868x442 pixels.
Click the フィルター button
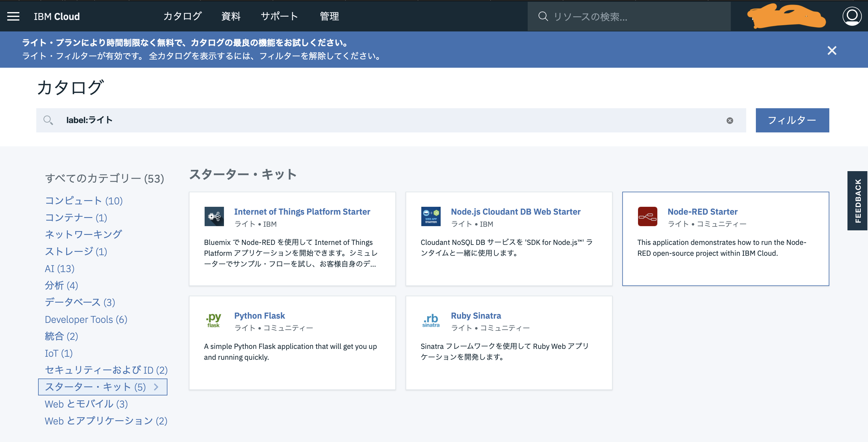pos(792,120)
